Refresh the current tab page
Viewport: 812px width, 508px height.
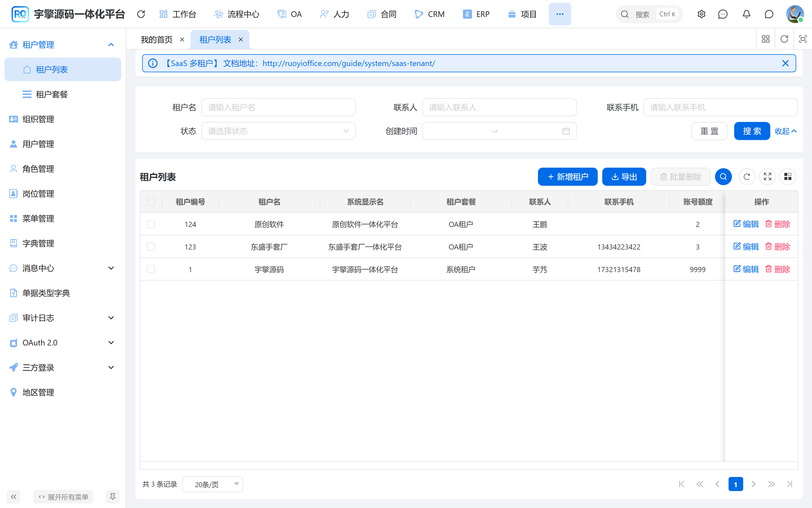point(784,39)
